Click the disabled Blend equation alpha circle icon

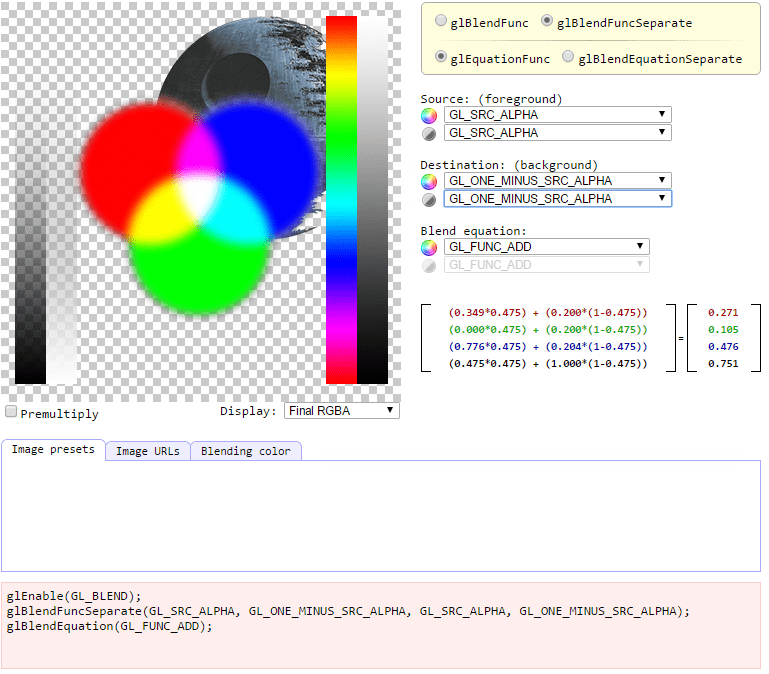[x=429, y=266]
